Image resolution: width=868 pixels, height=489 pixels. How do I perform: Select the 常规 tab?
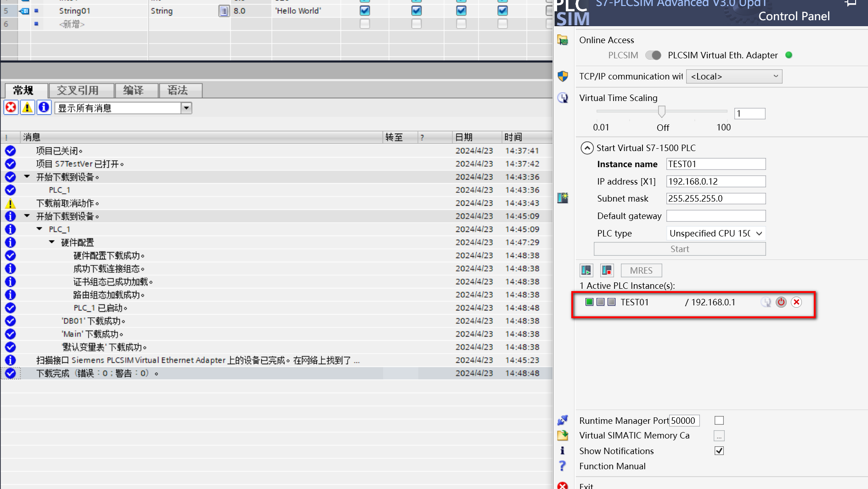(26, 90)
